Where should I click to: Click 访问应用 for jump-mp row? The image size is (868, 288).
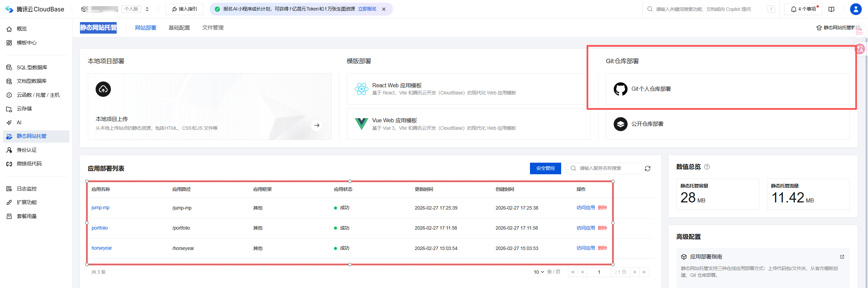(586, 208)
